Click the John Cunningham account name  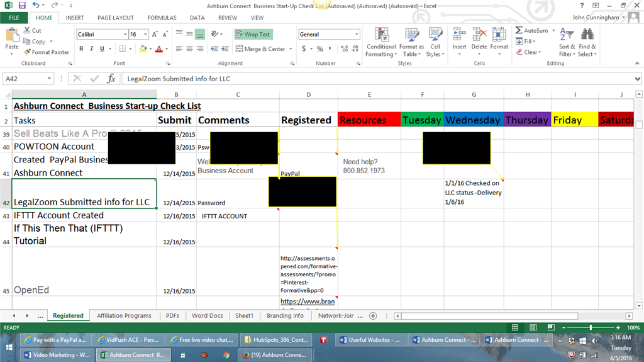click(x=596, y=17)
